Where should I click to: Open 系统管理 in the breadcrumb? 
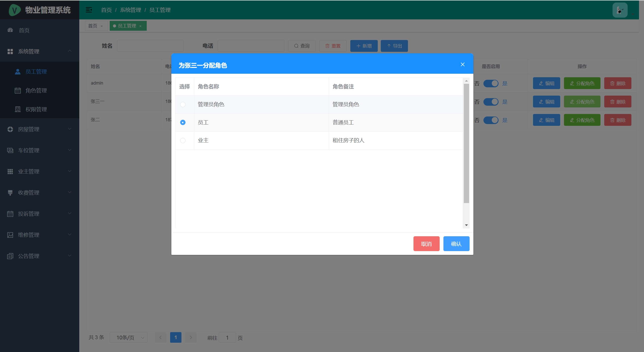130,10
